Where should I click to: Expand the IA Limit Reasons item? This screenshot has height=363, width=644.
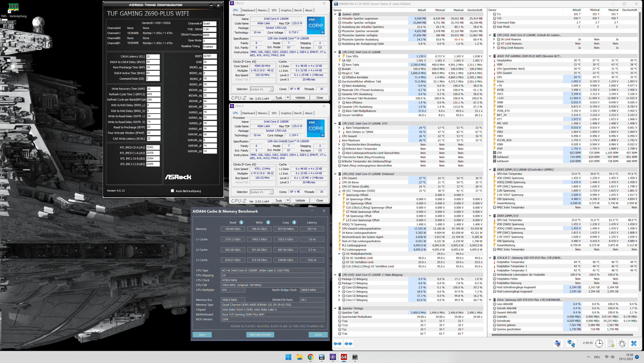494,39
